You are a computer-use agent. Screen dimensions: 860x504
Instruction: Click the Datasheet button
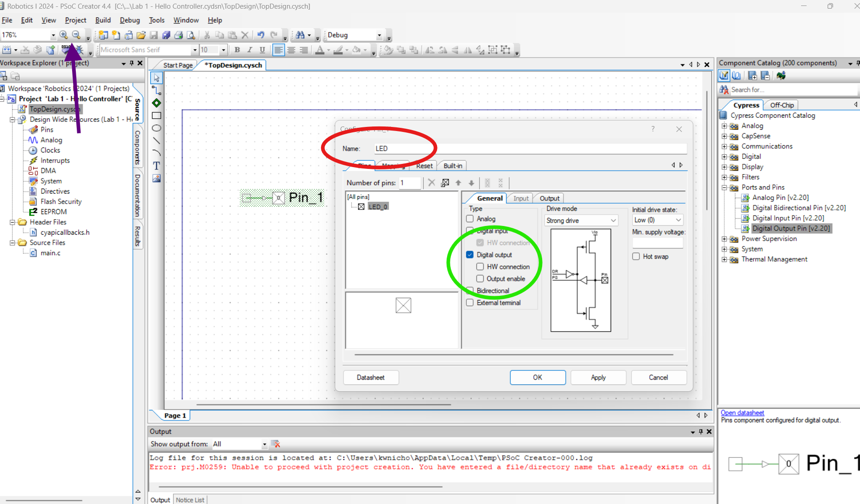pos(371,378)
